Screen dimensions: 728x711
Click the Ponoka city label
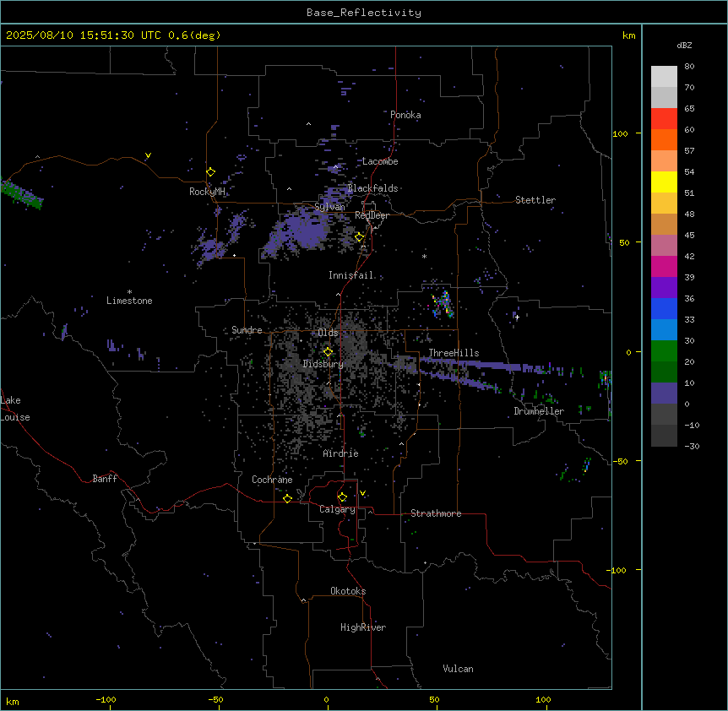[x=405, y=115]
